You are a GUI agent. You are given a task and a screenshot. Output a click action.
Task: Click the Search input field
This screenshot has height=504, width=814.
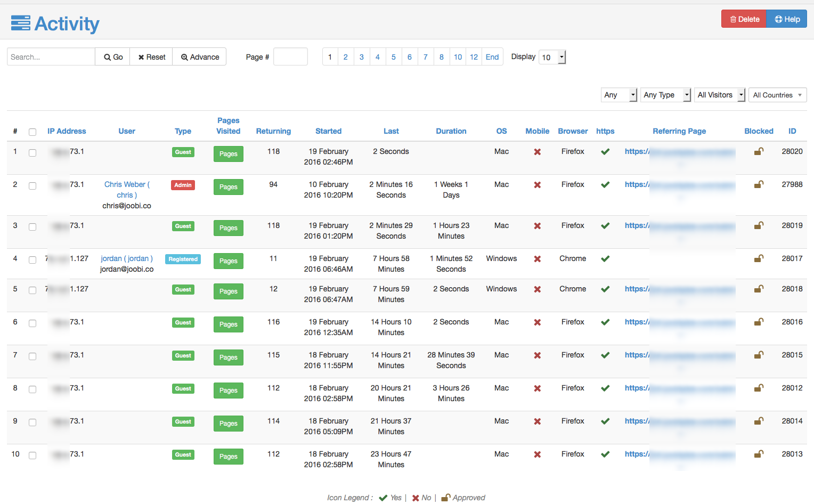(51, 57)
